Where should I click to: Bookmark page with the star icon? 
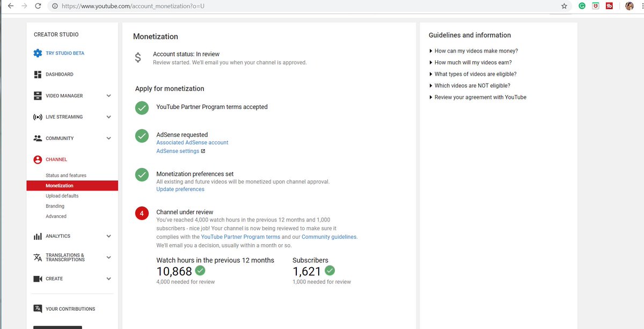point(564,6)
